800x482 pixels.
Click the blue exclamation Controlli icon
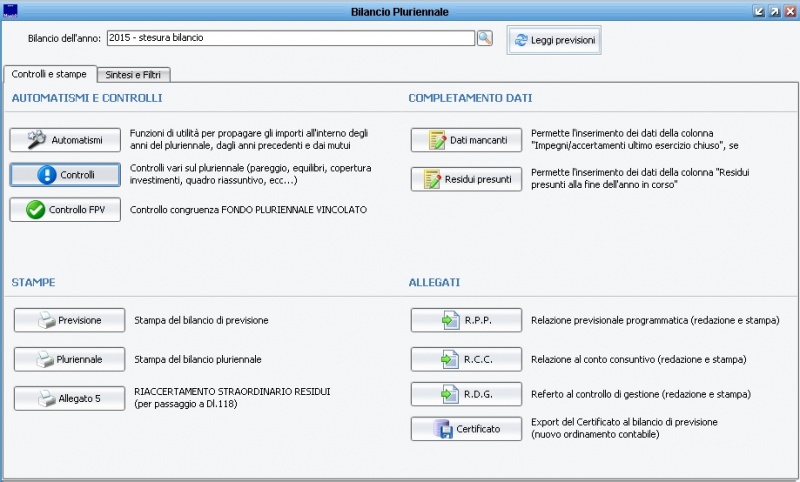point(47,175)
